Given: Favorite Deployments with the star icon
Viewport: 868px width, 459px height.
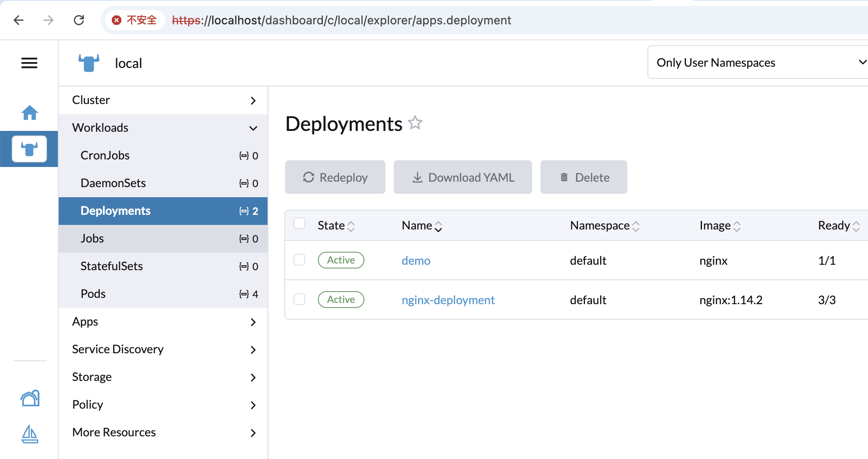Looking at the screenshot, I should click(415, 123).
